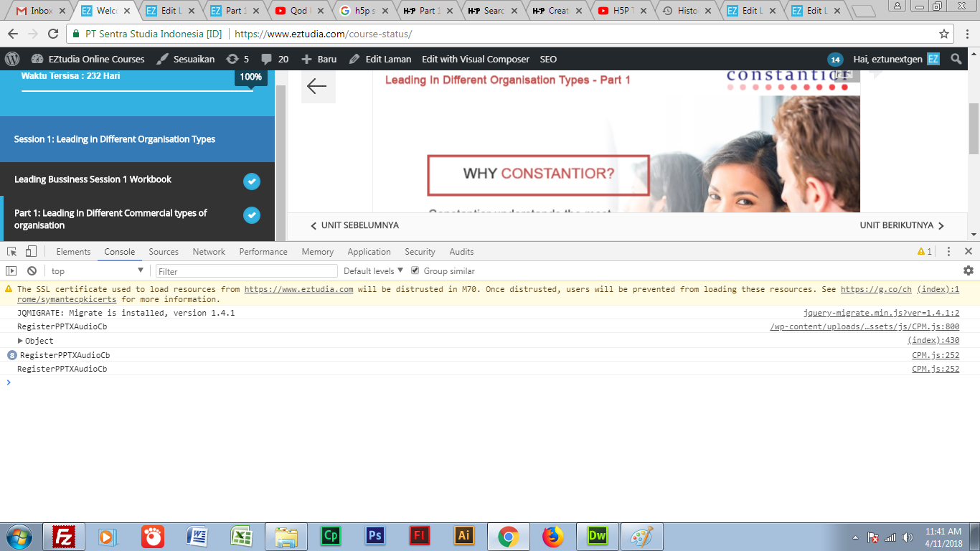Open the SEO admin bar menu
The height and width of the screenshot is (551, 980).
548,59
